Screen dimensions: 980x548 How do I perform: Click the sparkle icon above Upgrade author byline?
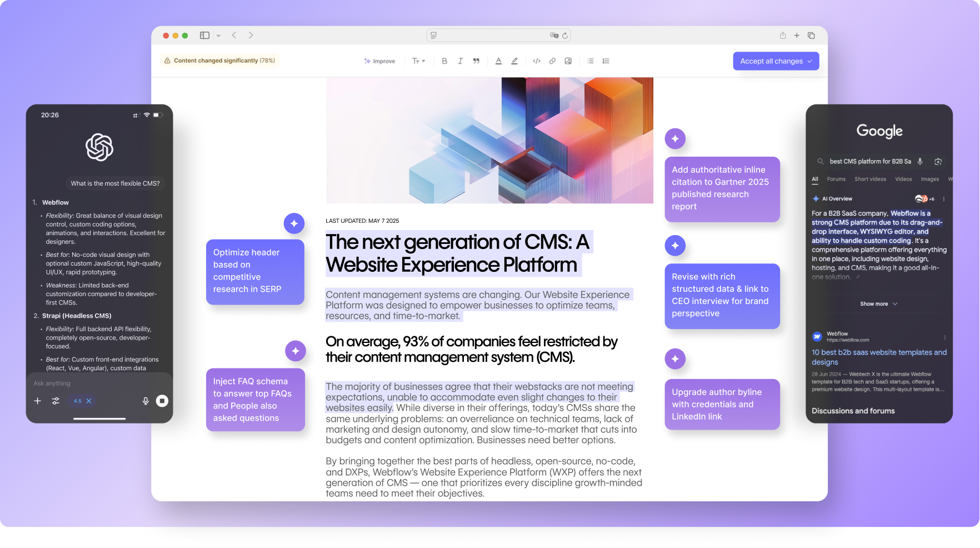(x=675, y=359)
